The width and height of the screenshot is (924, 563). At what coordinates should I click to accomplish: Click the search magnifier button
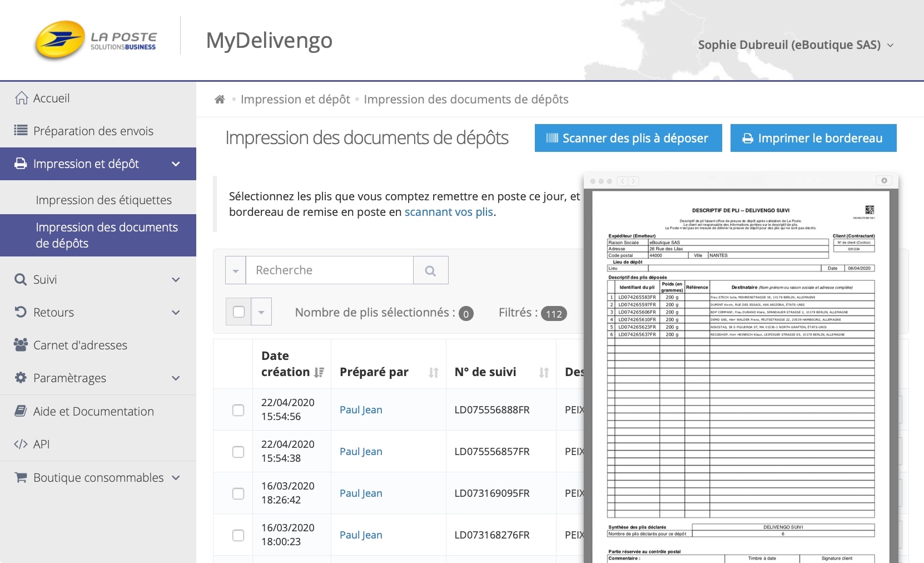coord(430,270)
